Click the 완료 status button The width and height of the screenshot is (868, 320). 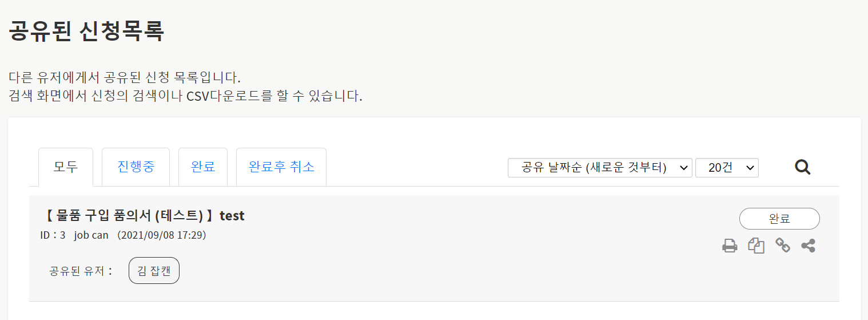pyautogui.click(x=779, y=219)
